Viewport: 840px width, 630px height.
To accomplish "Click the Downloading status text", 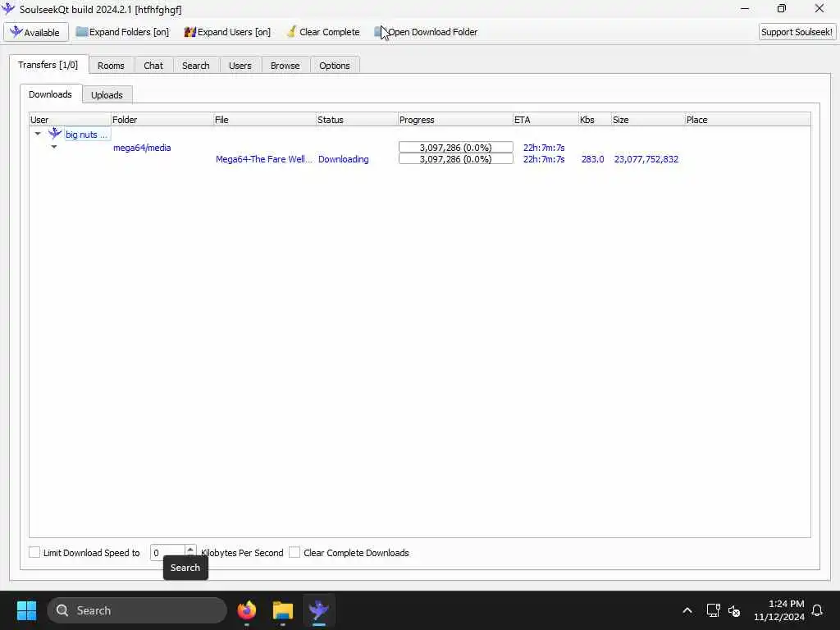I will (344, 159).
